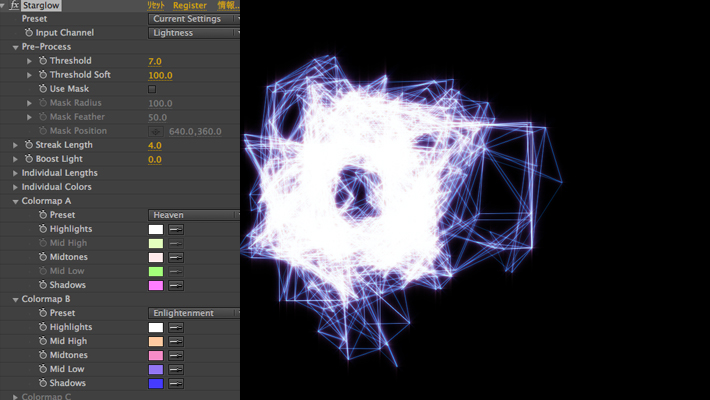Expand the Individual Colors group
The width and height of the screenshot is (710, 400).
point(15,187)
